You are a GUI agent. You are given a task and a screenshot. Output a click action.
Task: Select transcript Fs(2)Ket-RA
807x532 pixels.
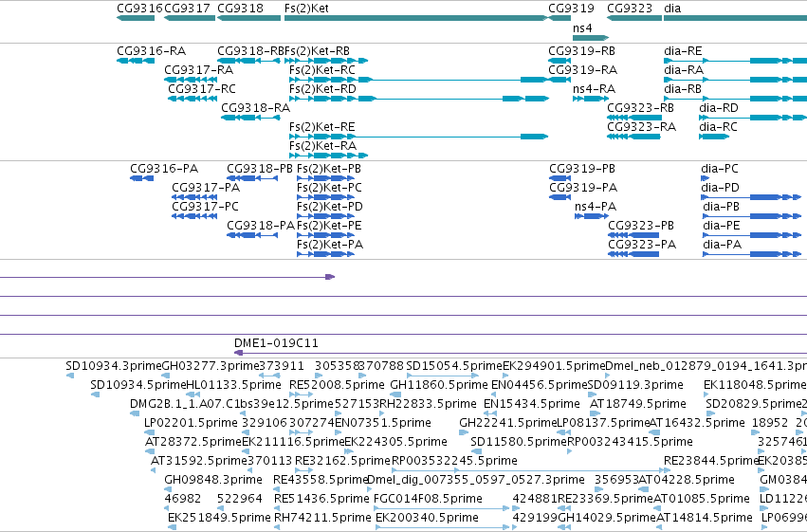[x=328, y=156]
